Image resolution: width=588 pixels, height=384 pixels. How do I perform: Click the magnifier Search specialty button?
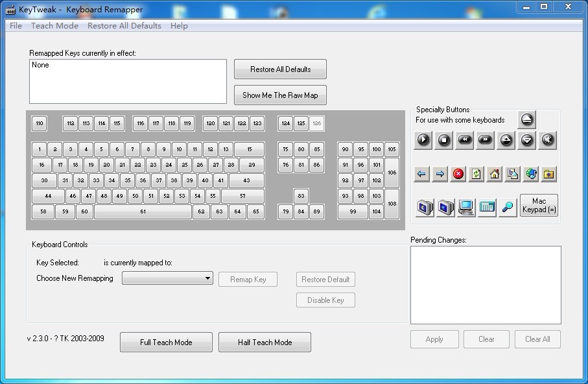(x=507, y=207)
